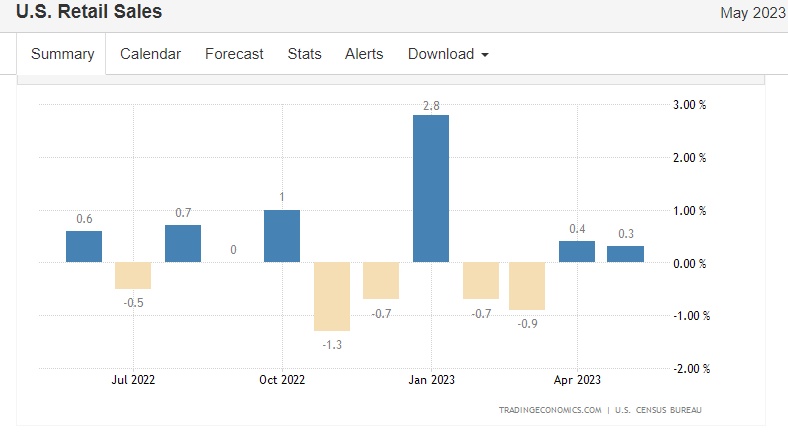Switch to the Calendar tab

pos(150,54)
